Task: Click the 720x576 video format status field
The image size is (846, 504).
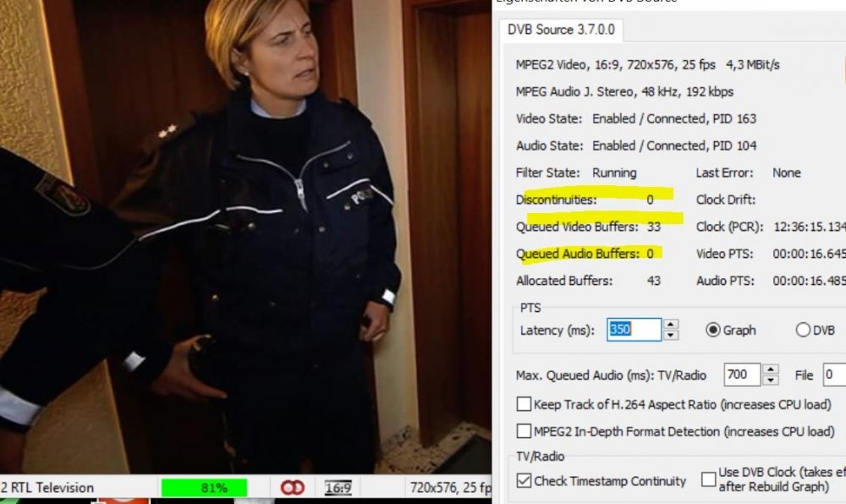Action: point(450,488)
